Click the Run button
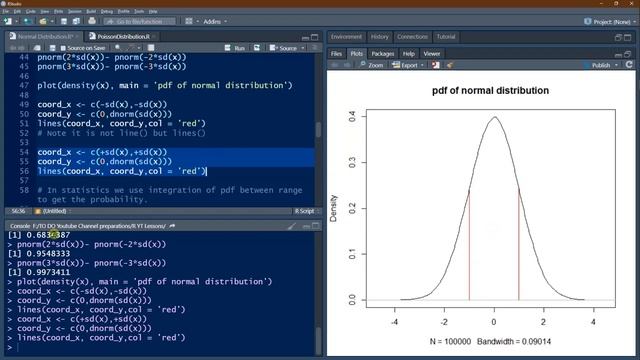The image size is (640, 360). point(235,48)
